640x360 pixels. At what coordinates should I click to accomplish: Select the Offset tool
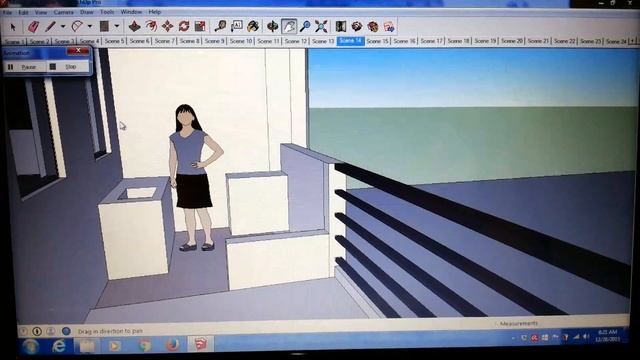151,27
